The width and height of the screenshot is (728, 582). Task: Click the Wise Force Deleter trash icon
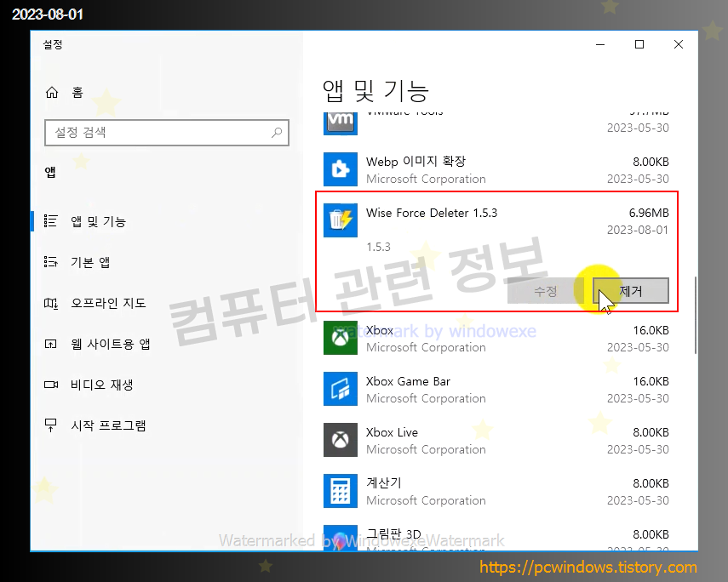(341, 220)
